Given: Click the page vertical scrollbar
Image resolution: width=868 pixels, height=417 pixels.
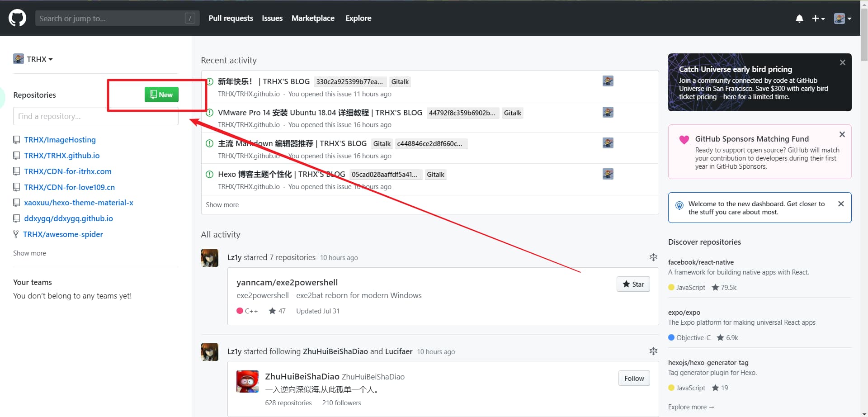Looking at the screenshot, I should coord(864,208).
